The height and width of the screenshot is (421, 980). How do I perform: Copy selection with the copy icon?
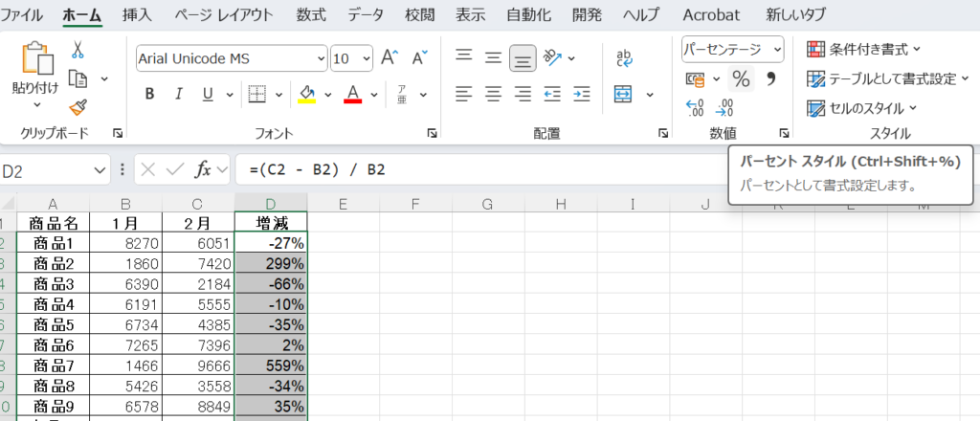[x=78, y=78]
